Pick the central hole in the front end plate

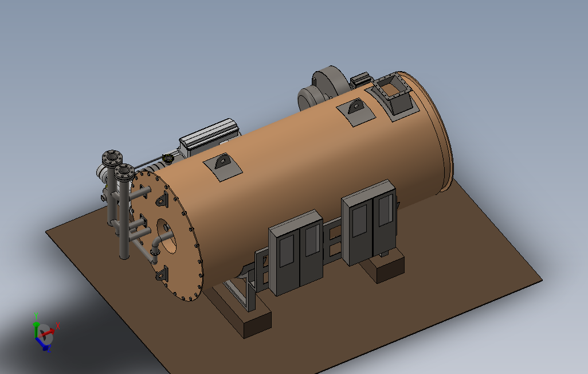[x=167, y=236]
